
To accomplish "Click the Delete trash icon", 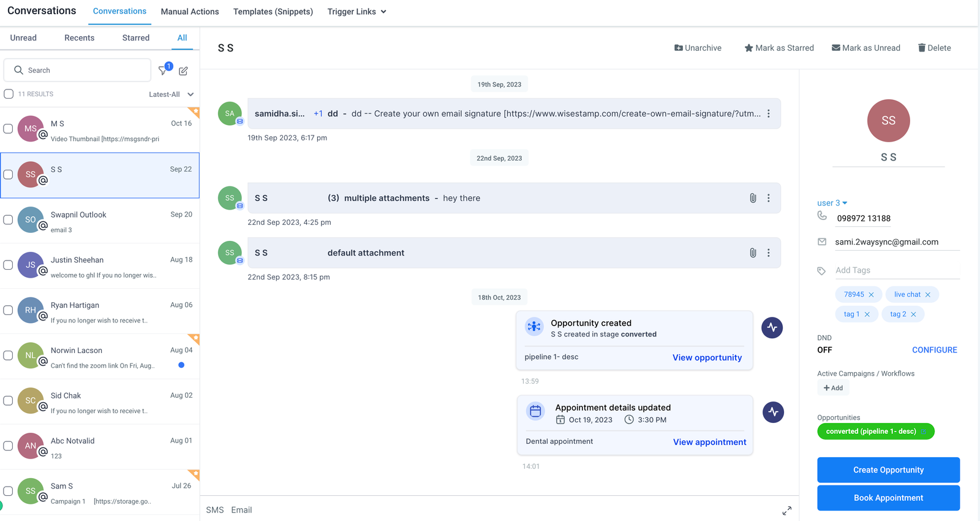I will pos(921,48).
